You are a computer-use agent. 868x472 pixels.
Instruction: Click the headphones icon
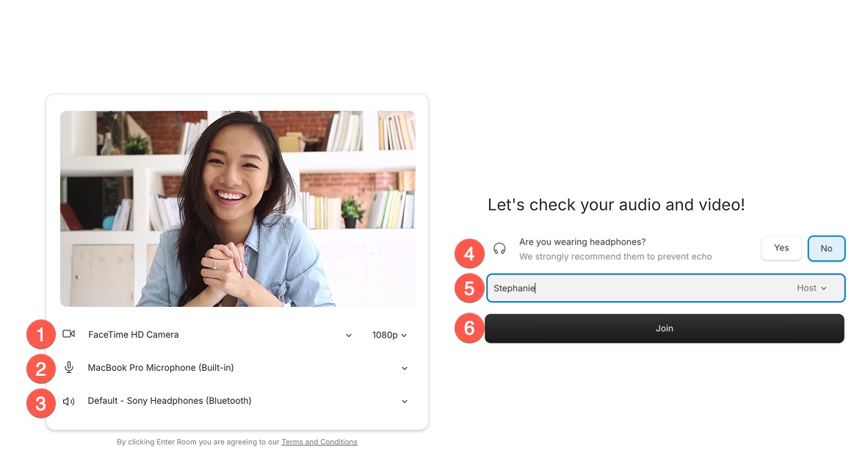499,249
